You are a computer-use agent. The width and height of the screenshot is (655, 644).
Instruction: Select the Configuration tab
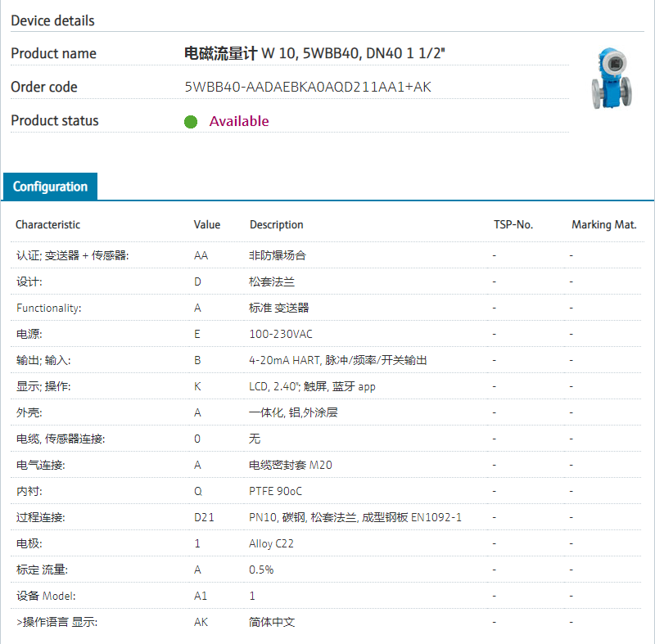[50, 187]
